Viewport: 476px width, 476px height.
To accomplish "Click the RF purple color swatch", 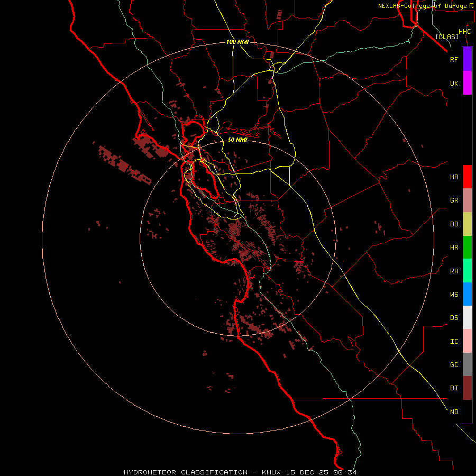I will tap(467, 59).
